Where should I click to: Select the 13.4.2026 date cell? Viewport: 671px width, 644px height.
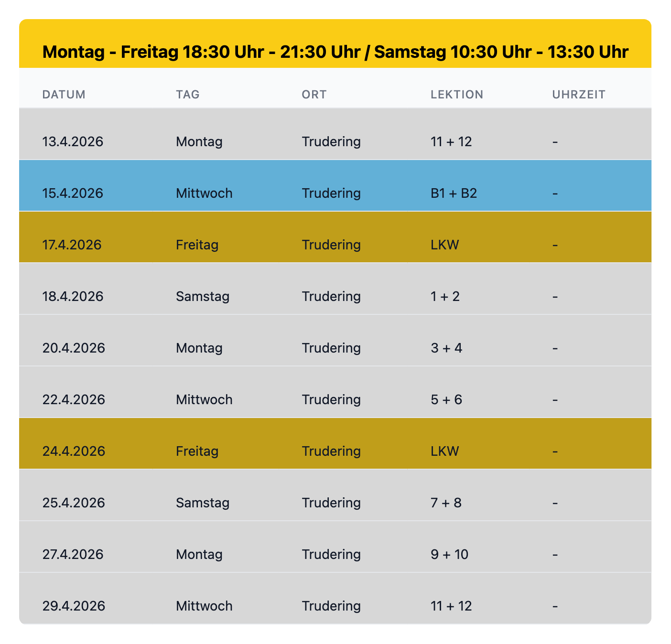click(x=73, y=142)
